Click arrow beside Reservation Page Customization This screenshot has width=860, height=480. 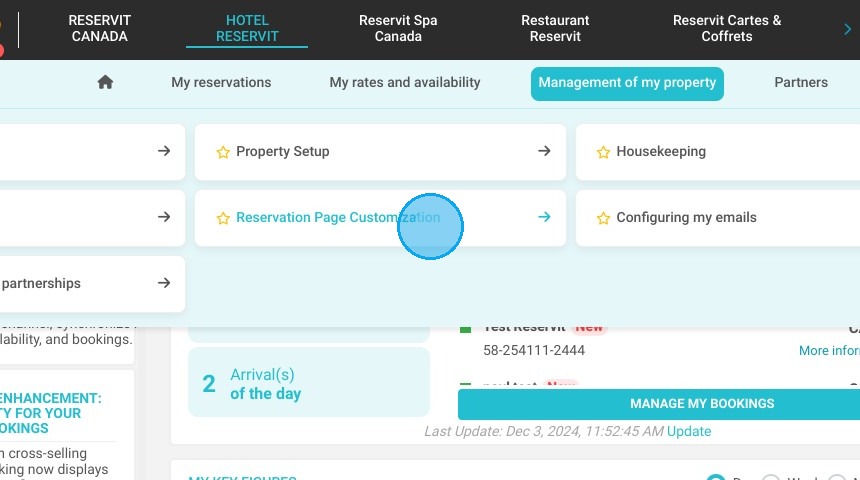click(544, 217)
